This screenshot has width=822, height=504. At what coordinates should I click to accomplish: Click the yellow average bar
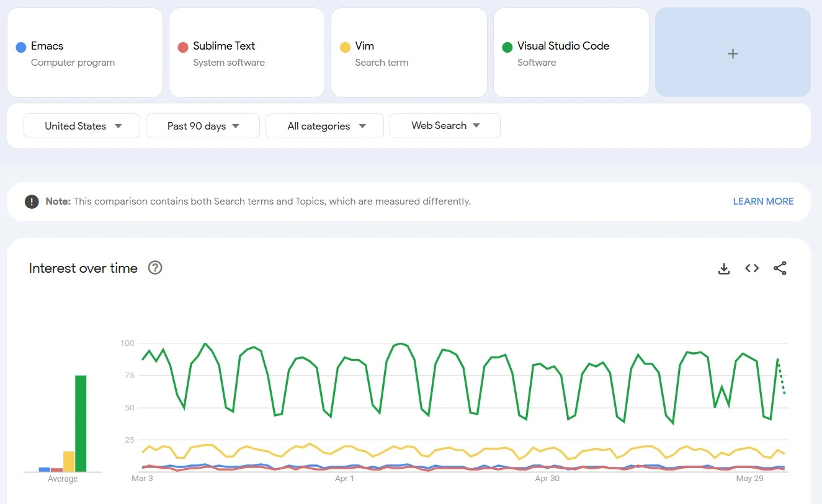69,461
